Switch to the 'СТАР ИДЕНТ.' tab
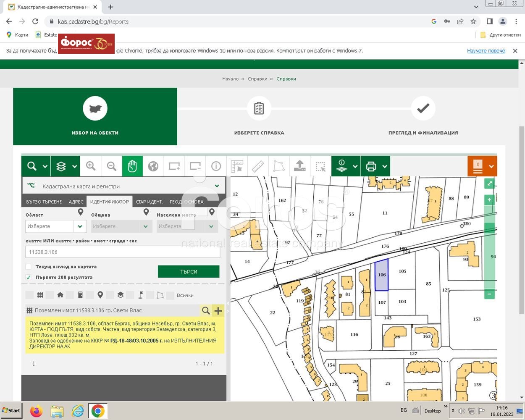 coord(149,202)
